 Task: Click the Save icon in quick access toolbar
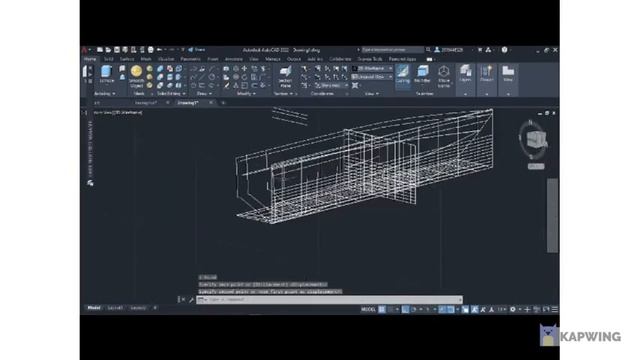coord(117,50)
